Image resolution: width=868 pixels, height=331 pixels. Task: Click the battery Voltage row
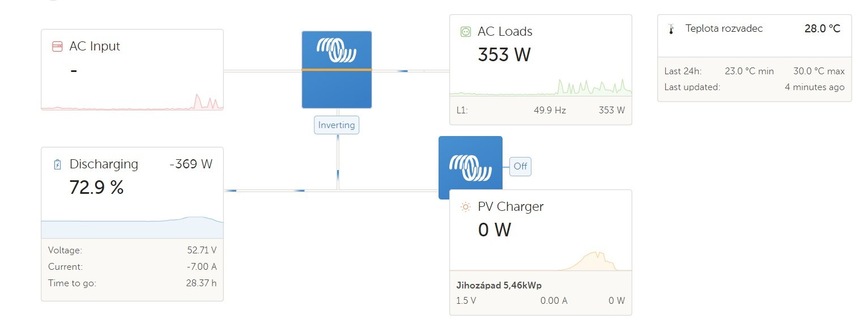(132, 250)
